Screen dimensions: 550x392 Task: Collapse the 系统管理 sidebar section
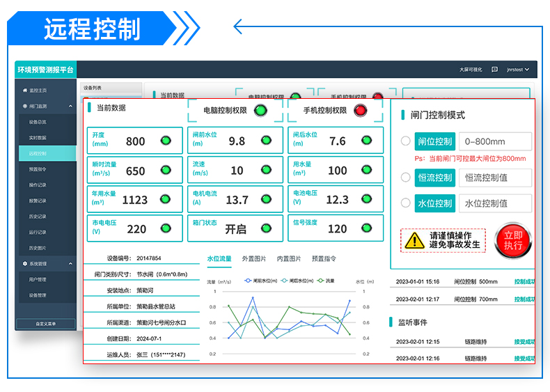point(71,264)
